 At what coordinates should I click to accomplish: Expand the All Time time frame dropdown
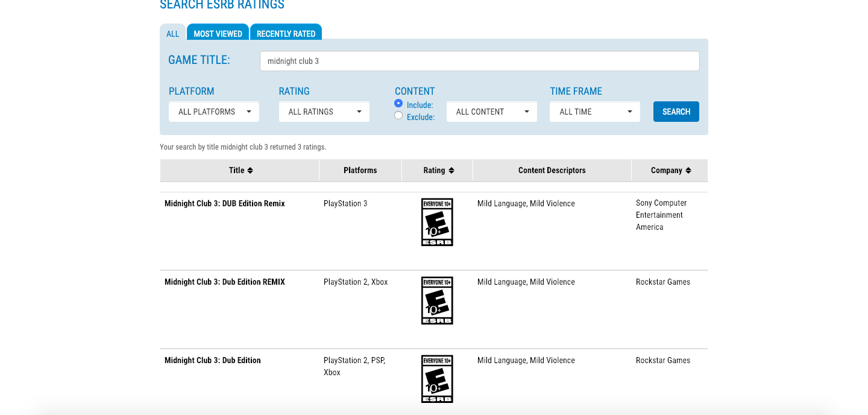click(595, 112)
